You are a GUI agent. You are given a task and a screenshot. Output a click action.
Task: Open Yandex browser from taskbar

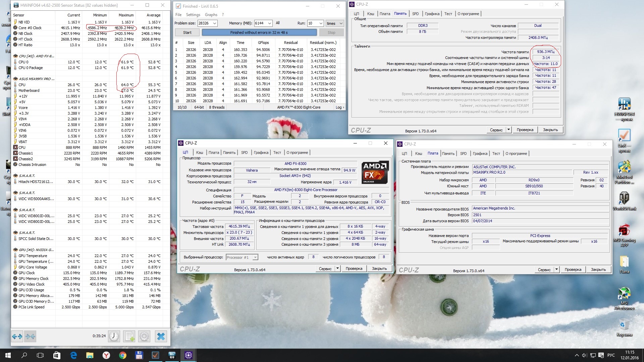click(x=106, y=355)
